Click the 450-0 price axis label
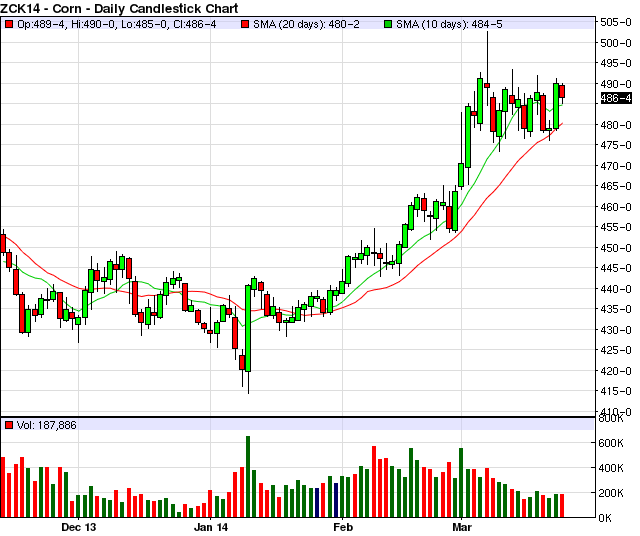 [x=616, y=248]
